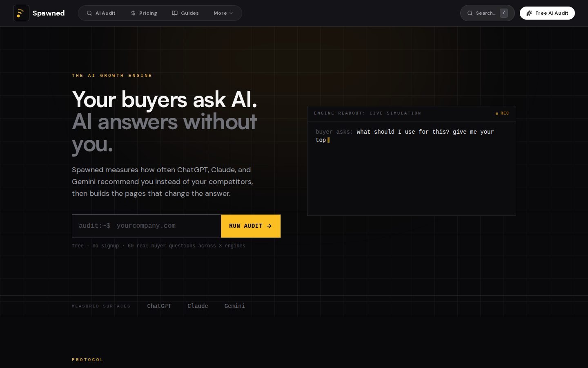Click the 'Your buyers ask AI.' headline
Image resolution: width=588 pixels, height=368 pixels.
164,99
